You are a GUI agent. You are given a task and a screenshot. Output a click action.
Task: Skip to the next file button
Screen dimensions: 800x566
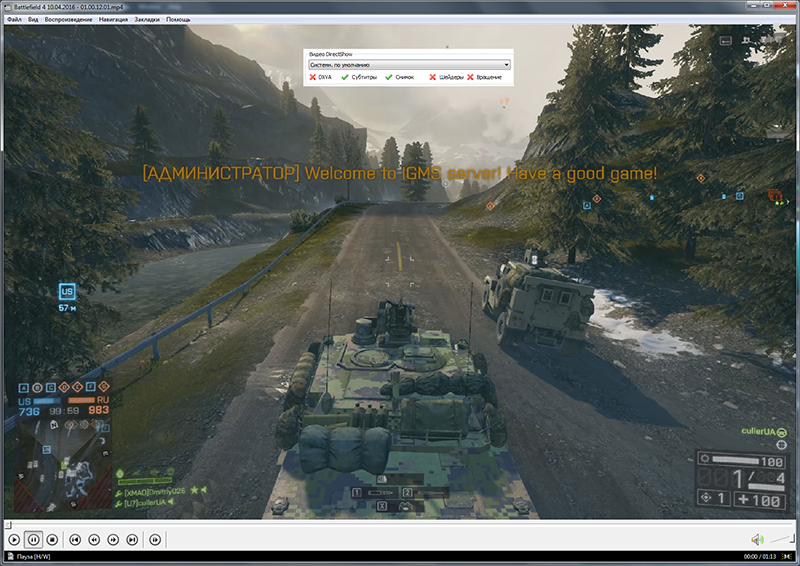pyautogui.click(x=132, y=539)
